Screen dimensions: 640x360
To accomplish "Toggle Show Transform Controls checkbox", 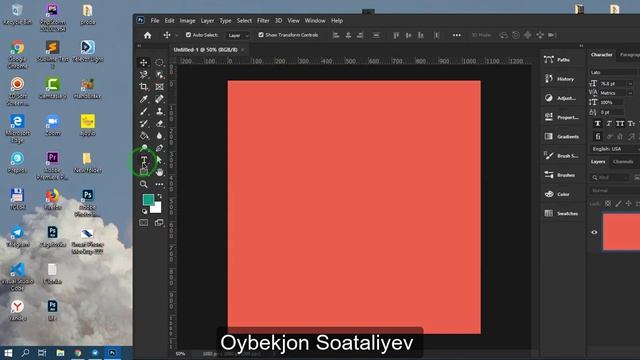I will click(x=261, y=35).
